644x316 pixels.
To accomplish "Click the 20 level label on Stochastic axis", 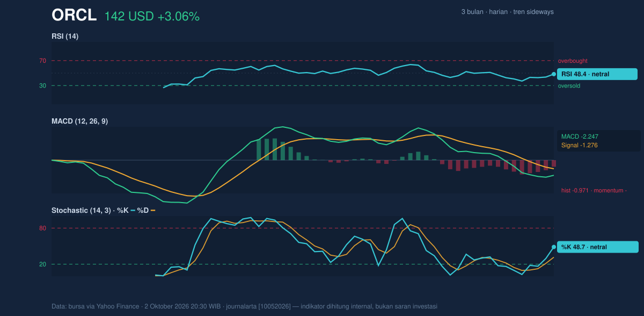I will coord(42,264).
